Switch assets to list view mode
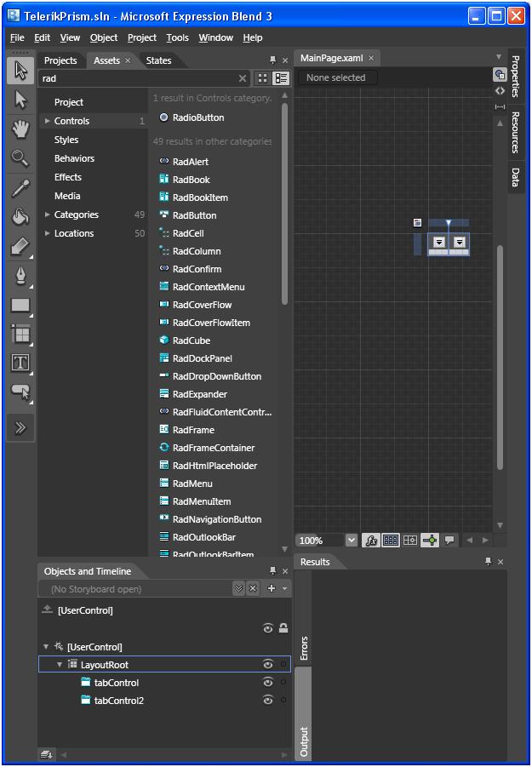Viewport: 532px width, 767px height. coord(281,78)
